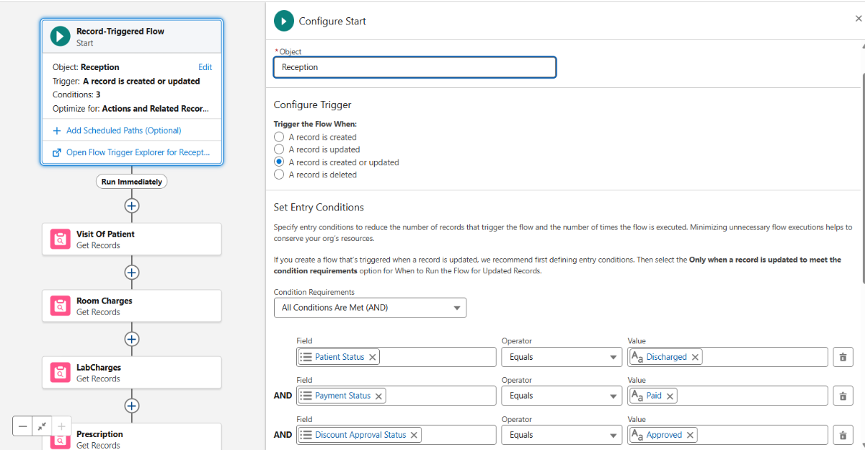868x450 pixels.
Task: Delete the Discount Approval Status condition row
Action: [841, 435]
